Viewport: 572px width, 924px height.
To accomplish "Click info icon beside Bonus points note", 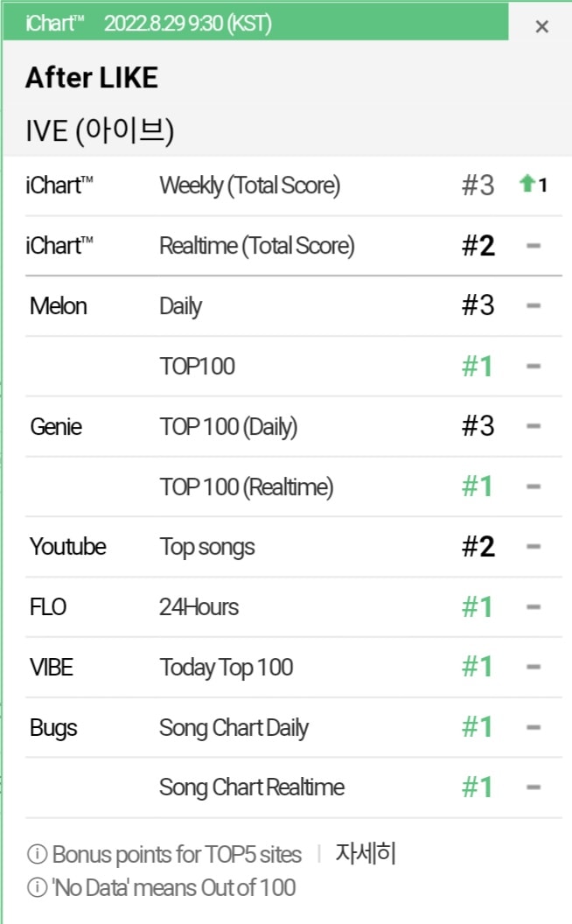I will [x=37, y=854].
